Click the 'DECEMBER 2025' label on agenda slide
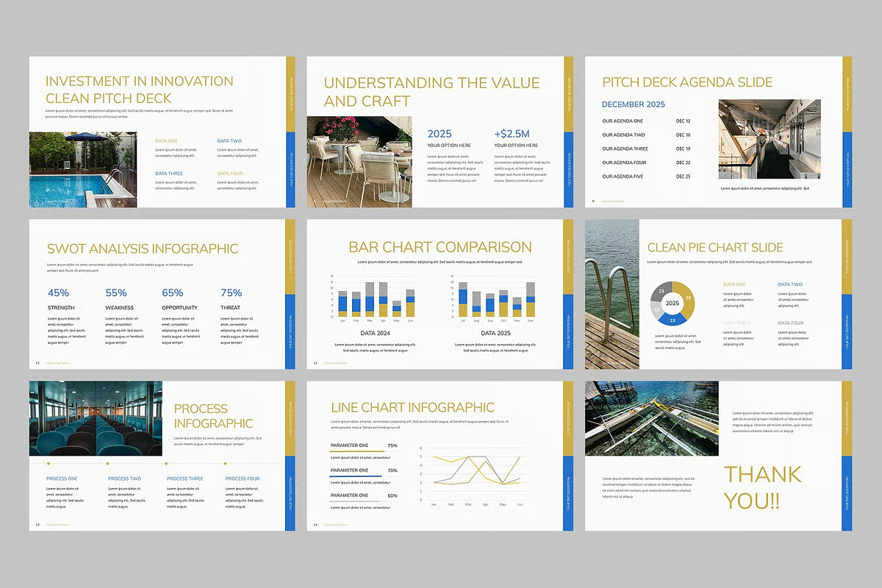 [633, 104]
